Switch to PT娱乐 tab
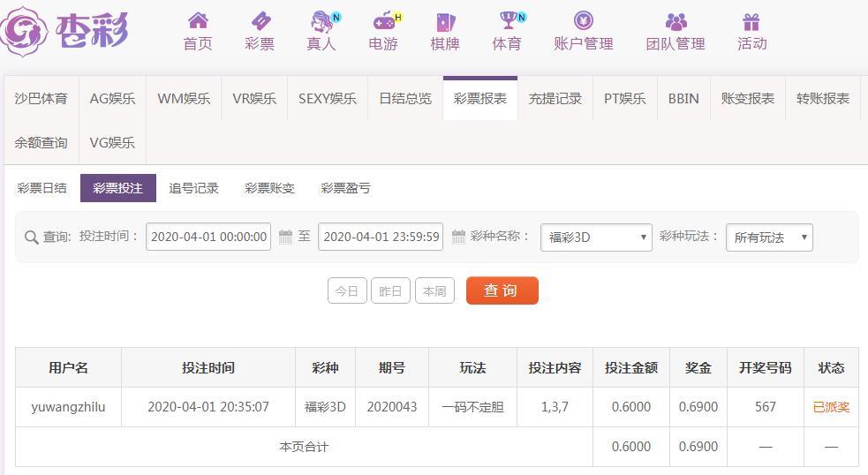This screenshot has height=475, width=868. click(624, 99)
